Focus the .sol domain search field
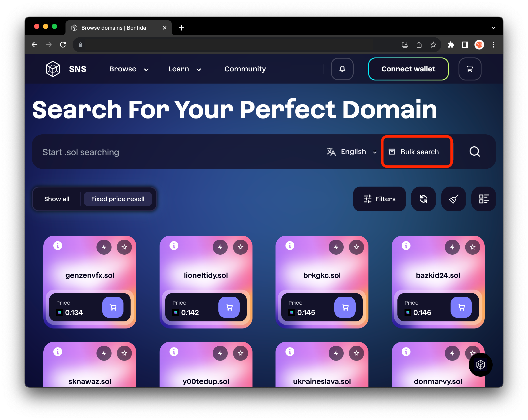This screenshot has height=420, width=528. click(172, 152)
